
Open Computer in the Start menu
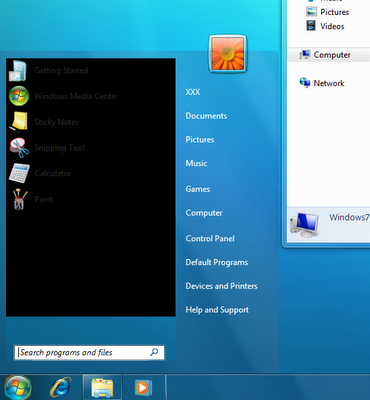click(x=204, y=213)
